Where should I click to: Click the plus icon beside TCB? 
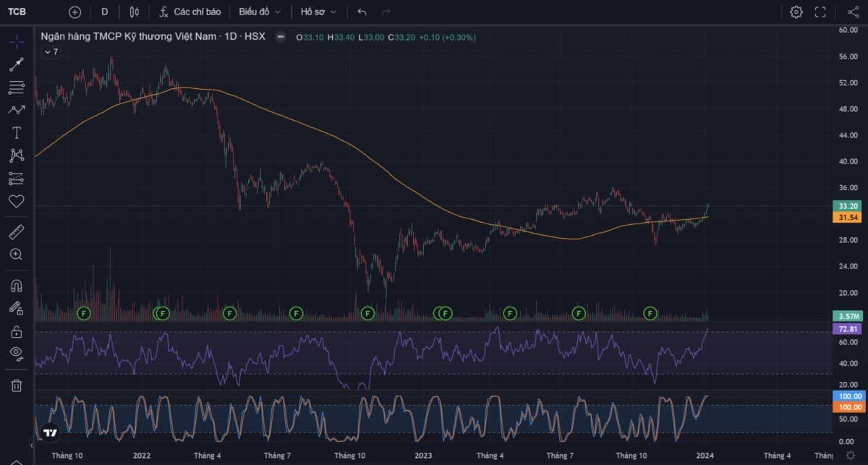coord(75,12)
